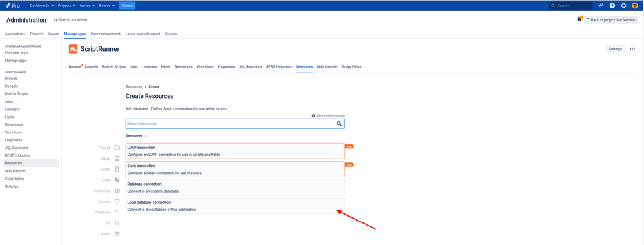Select the Issue category icon

pyautogui.click(x=117, y=158)
